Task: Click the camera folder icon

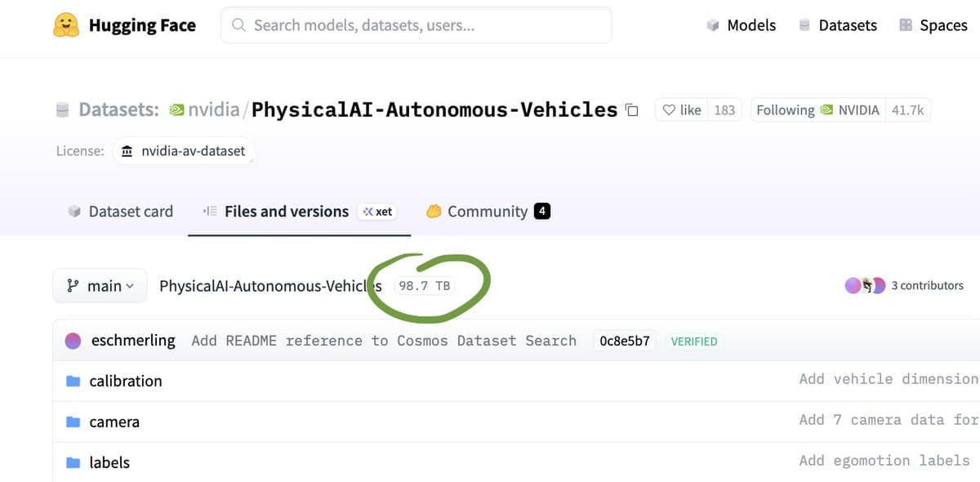Action: tap(73, 422)
